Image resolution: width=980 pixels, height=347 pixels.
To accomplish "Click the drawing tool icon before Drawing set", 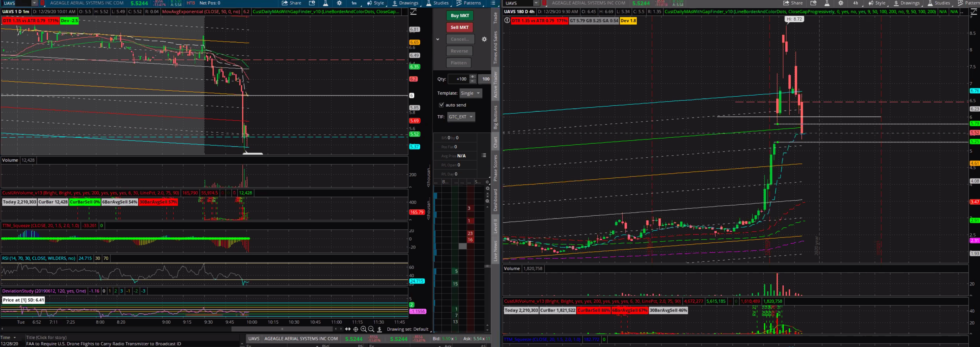I will pos(379,329).
